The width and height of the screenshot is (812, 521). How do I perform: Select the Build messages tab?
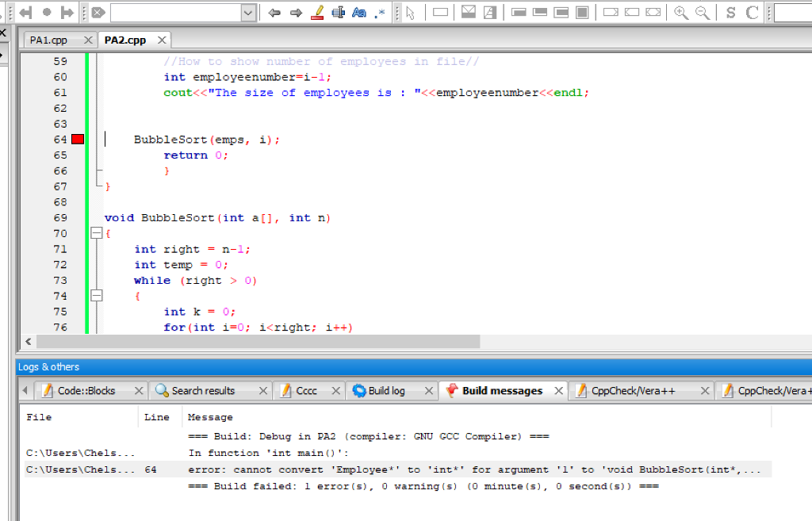click(x=502, y=390)
